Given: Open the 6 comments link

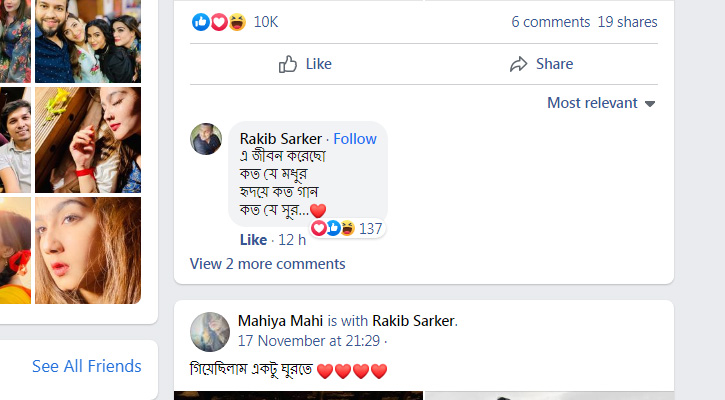Looking at the screenshot, I should [x=550, y=22].
